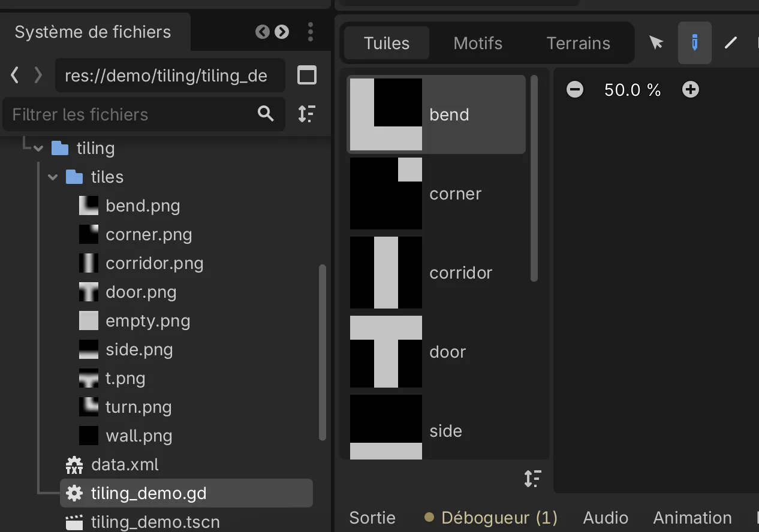The height and width of the screenshot is (532, 759).
Task: Click the tiling folder icon
Action: (60, 148)
